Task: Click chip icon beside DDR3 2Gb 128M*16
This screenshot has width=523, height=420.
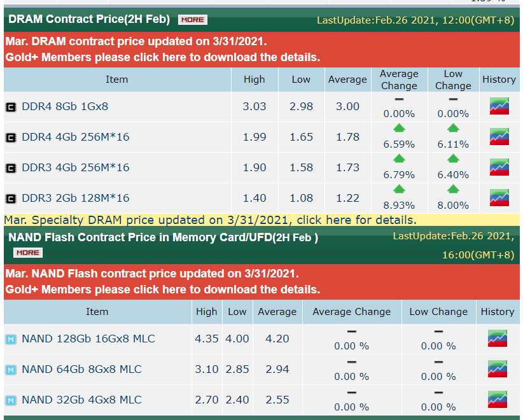Action: (x=11, y=199)
